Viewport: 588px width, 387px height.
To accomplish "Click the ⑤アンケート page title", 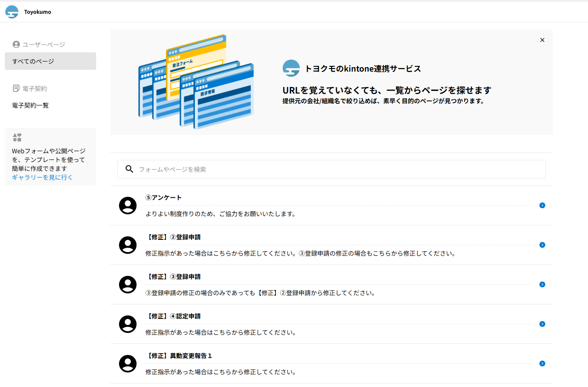I will pos(163,198).
